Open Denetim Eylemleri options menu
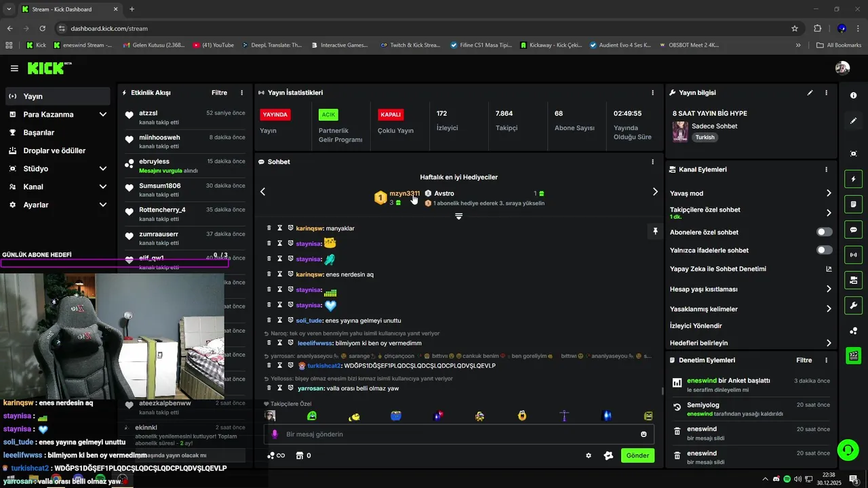 826,361
